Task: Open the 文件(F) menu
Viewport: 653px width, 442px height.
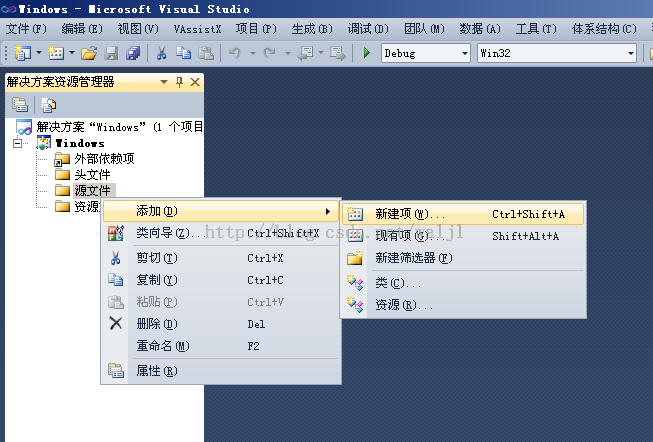Action: [26, 29]
